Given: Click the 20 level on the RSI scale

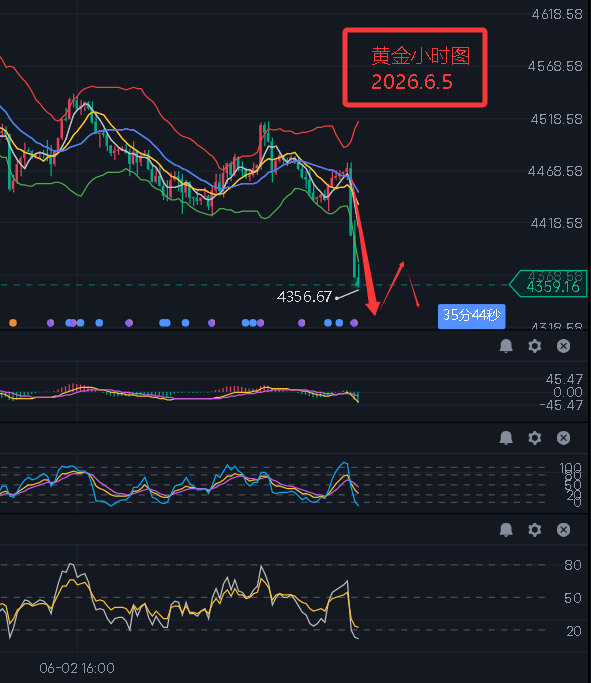Looking at the screenshot, I should pyautogui.click(x=574, y=631).
